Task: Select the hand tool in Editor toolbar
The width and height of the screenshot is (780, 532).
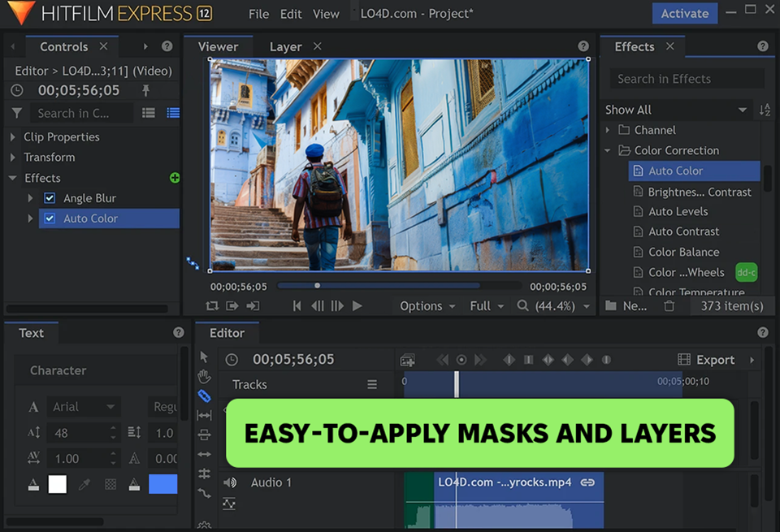Action: point(204,377)
